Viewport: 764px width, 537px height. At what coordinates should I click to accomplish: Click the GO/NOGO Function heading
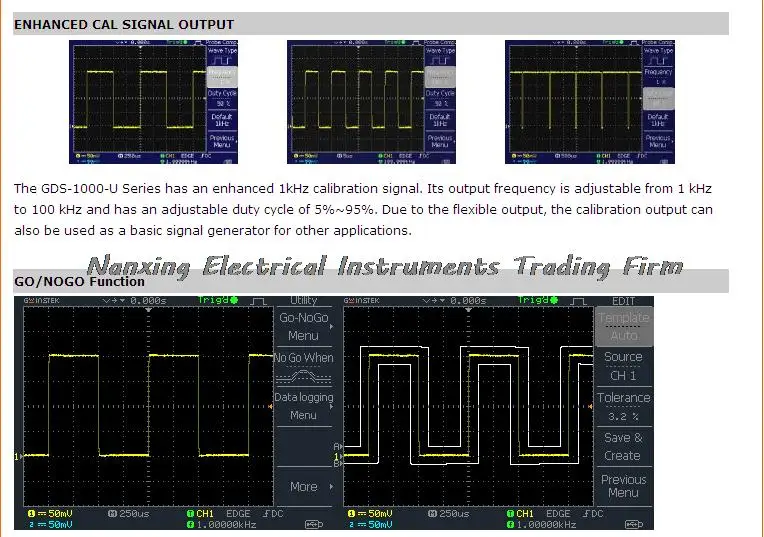[x=79, y=282]
